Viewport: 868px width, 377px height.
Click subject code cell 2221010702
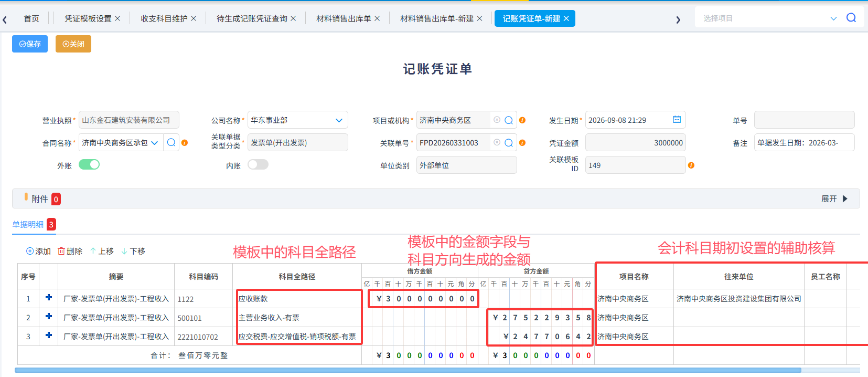tap(203, 337)
